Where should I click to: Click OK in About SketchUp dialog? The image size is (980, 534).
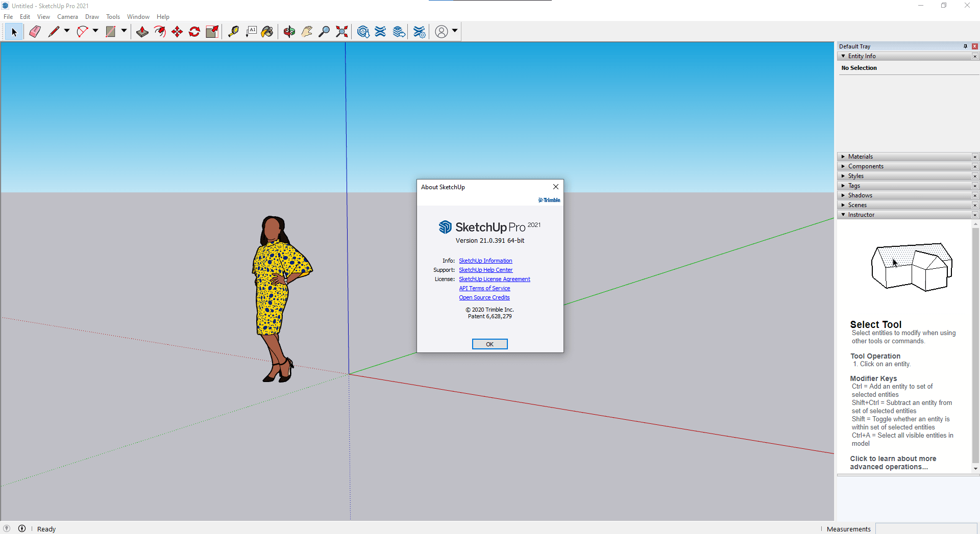point(489,344)
